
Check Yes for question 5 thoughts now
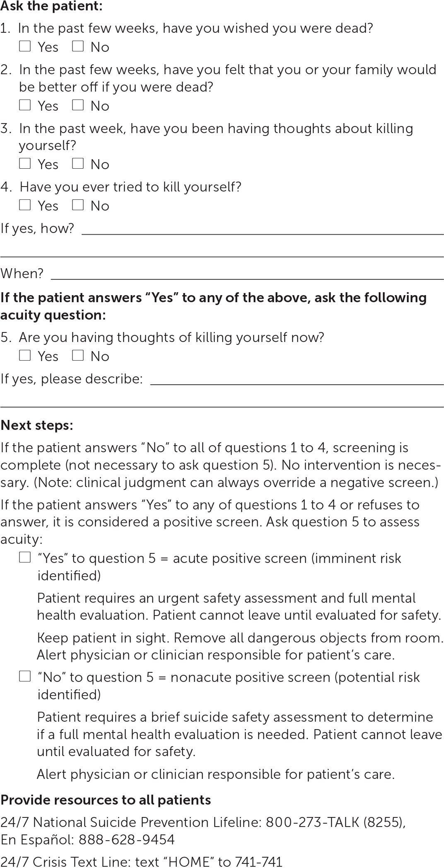25,355
